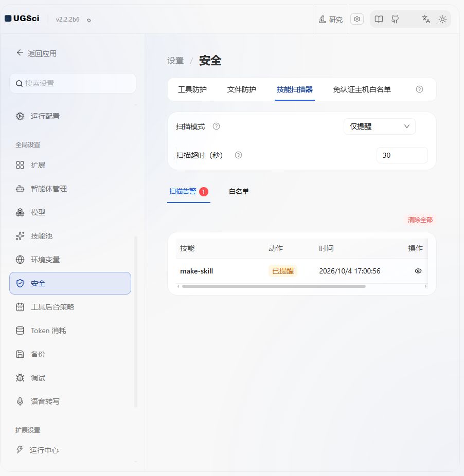Switch to 工具防护 tab
The height and width of the screenshot is (476, 464).
point(192,89)
